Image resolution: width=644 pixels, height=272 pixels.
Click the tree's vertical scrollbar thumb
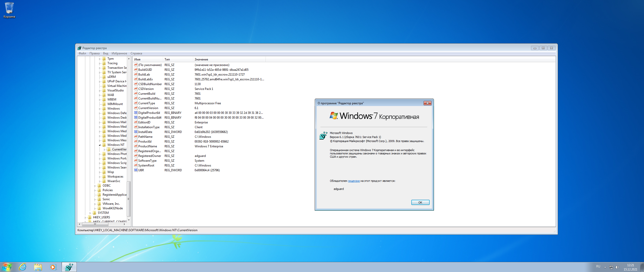click(129, 199)
